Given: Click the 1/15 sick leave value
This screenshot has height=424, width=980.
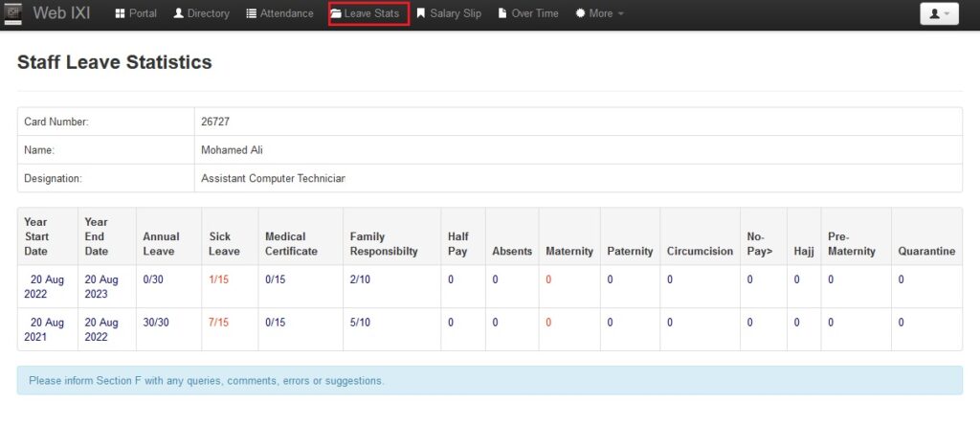Looking at the screenshot, I should tap(219, 279).
